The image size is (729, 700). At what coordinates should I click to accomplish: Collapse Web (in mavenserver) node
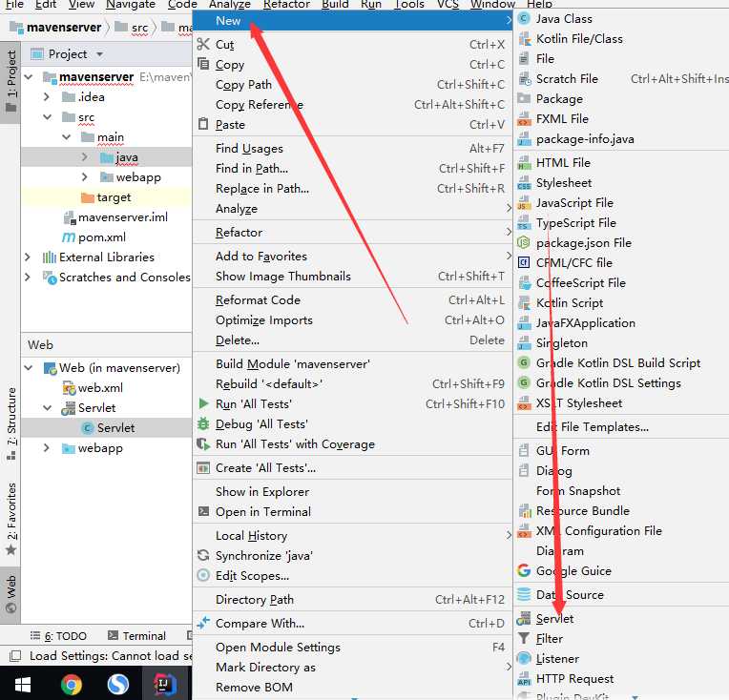[29, 368]
